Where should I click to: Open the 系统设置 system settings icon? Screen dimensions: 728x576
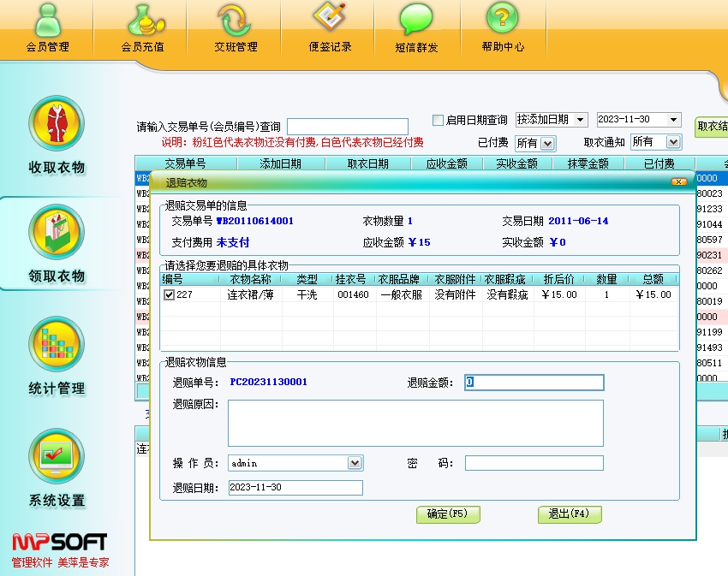click(57, 457)
